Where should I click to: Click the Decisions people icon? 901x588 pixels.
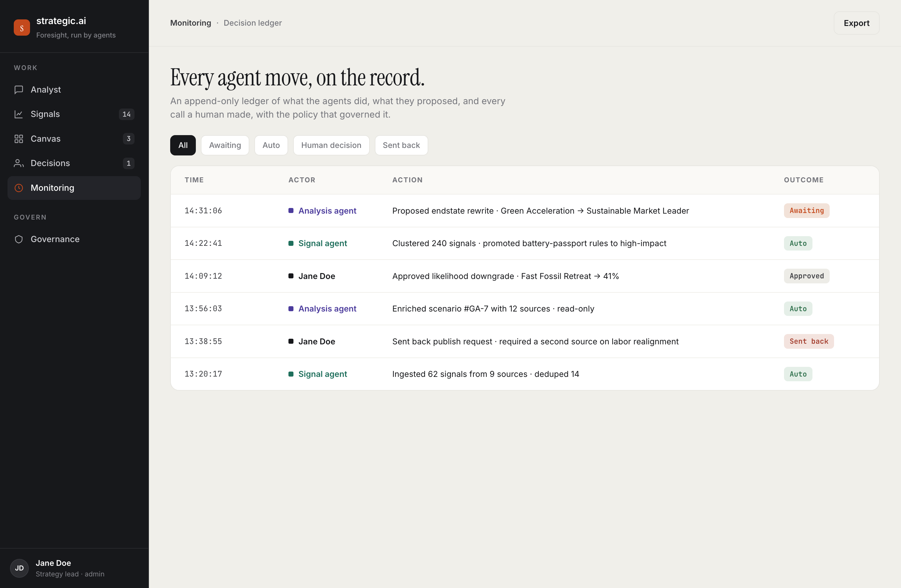coord(18,163)
